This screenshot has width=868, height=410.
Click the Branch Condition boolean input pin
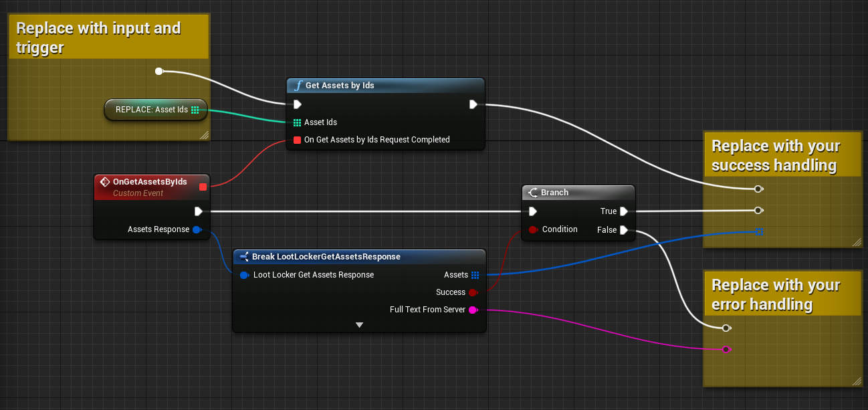[533, 230]
